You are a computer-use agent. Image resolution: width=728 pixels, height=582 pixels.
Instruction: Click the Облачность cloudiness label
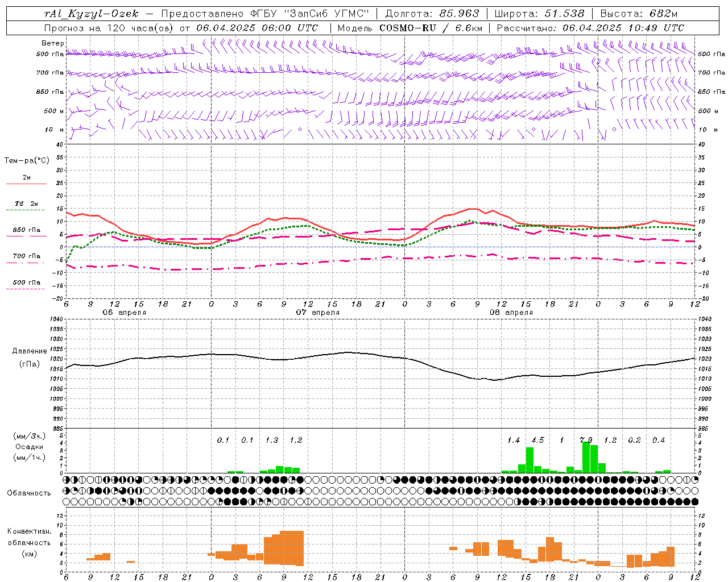[x=29, y=493]
